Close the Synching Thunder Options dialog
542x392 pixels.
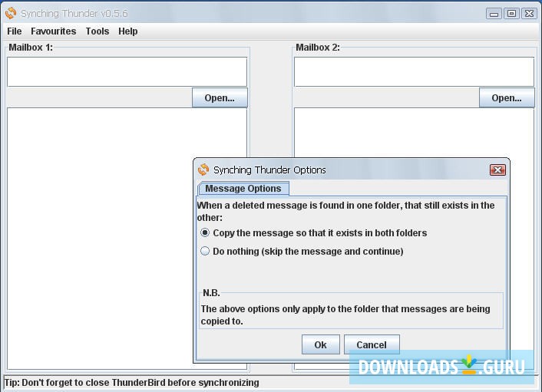pyautogui.click(x=497, y=170)
